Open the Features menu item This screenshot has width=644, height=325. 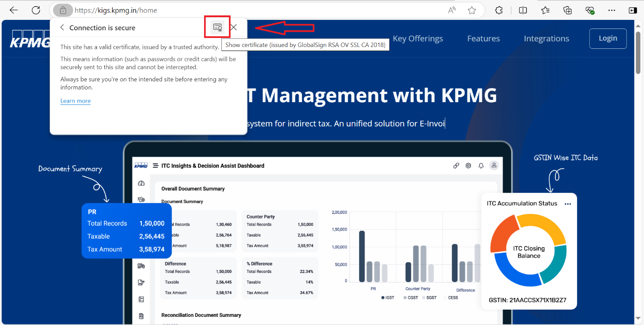tap(484, 38)
